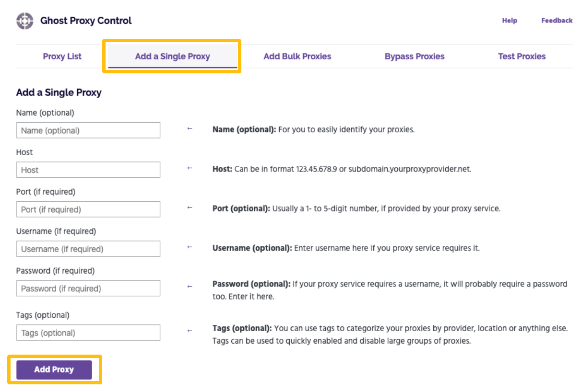The height and width of the screenshot is (392, 581).
Task: Select the Port input field
Action: click(88, 209)
